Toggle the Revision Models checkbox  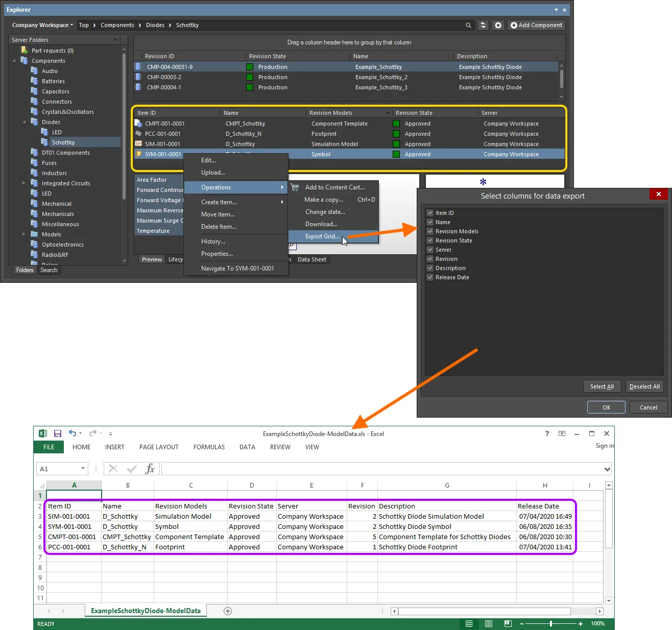(x=430, y=231)
